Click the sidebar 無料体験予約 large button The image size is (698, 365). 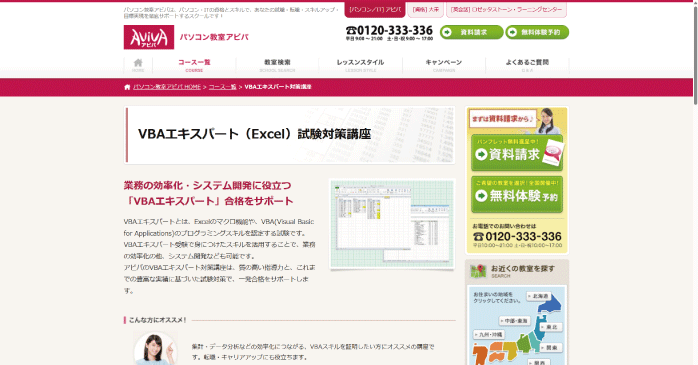point(517,195)
